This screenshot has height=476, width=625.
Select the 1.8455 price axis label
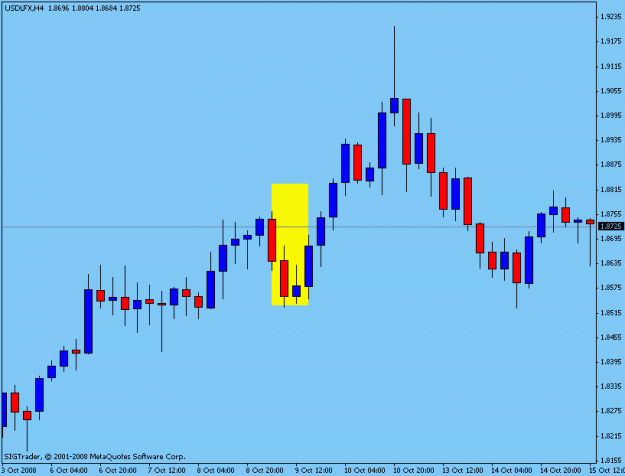611,337
